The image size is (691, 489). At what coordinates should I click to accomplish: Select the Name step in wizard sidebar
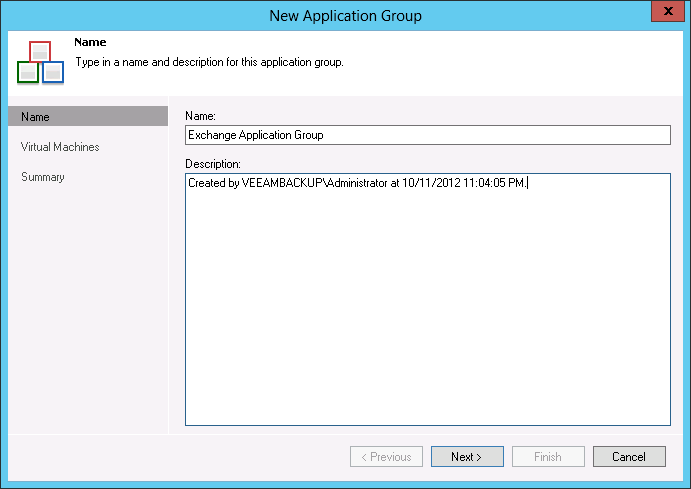(35, 117)
